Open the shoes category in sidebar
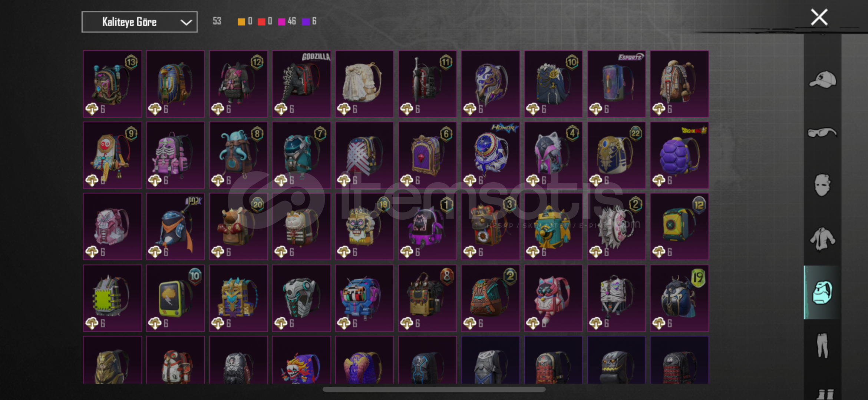The width and height of the screenshot is (868, 400). (x=825, y=394)
